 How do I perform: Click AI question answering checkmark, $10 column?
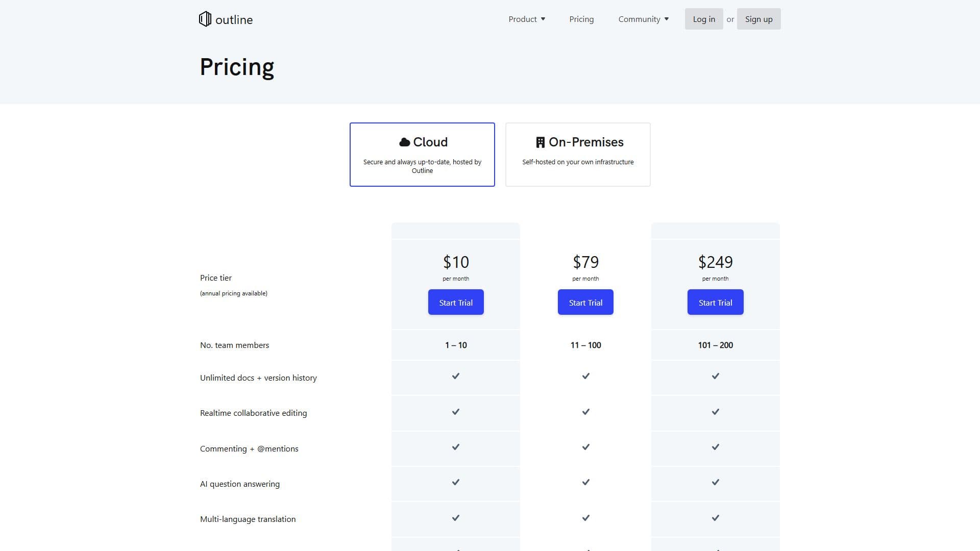coord(456,482)
